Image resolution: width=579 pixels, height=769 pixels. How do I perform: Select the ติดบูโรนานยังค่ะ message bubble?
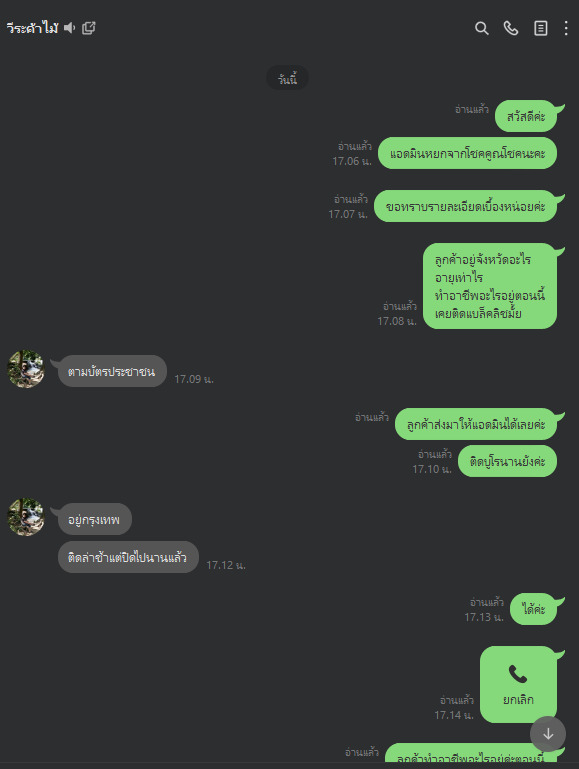(507, 461)
